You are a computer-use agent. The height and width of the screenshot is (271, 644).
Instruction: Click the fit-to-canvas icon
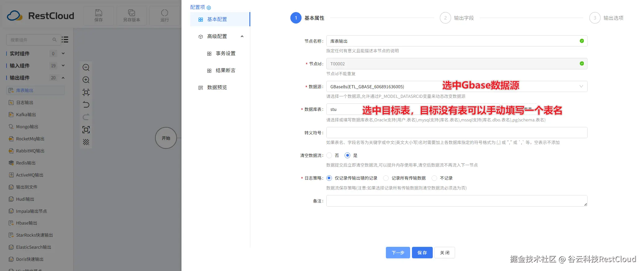point(86,92)
